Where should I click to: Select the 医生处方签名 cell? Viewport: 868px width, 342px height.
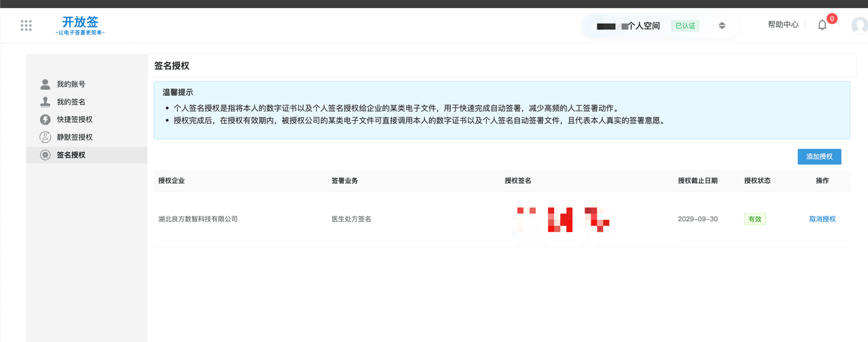point(351,219)
